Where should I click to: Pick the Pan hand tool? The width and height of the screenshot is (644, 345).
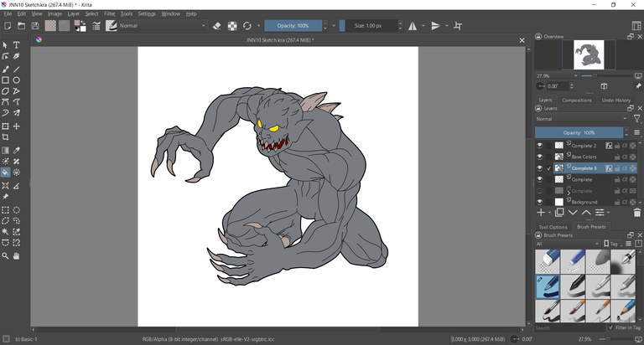click(x=16, y=256)
